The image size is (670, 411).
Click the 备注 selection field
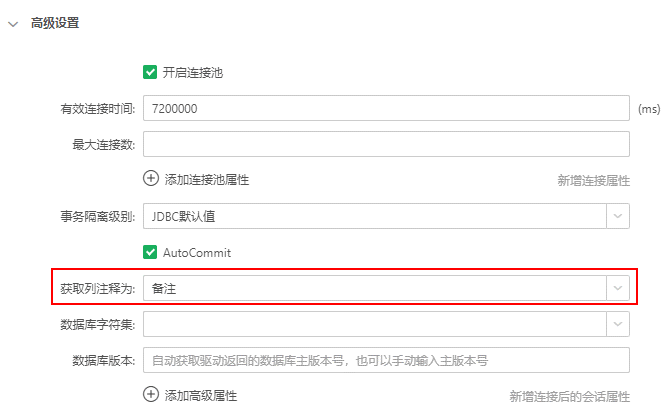coord(374,288)
